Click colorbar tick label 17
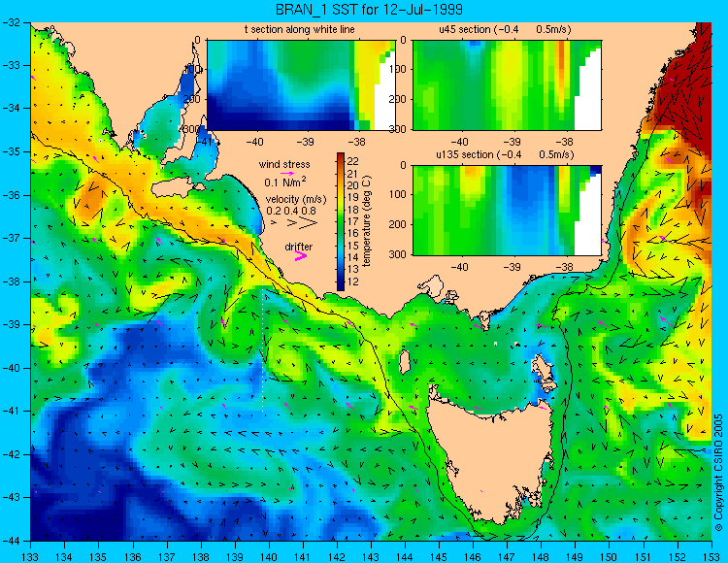 [x=353, y=222]
